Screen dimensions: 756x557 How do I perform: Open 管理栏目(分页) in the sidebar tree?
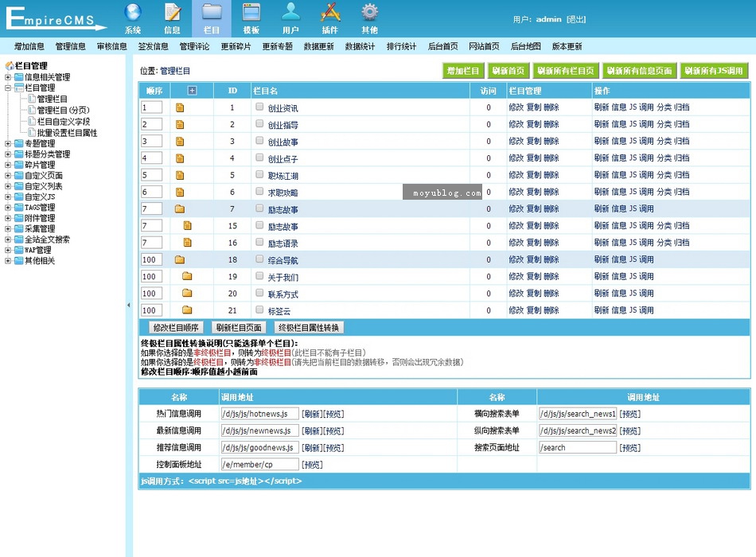[x=63, y=110]
